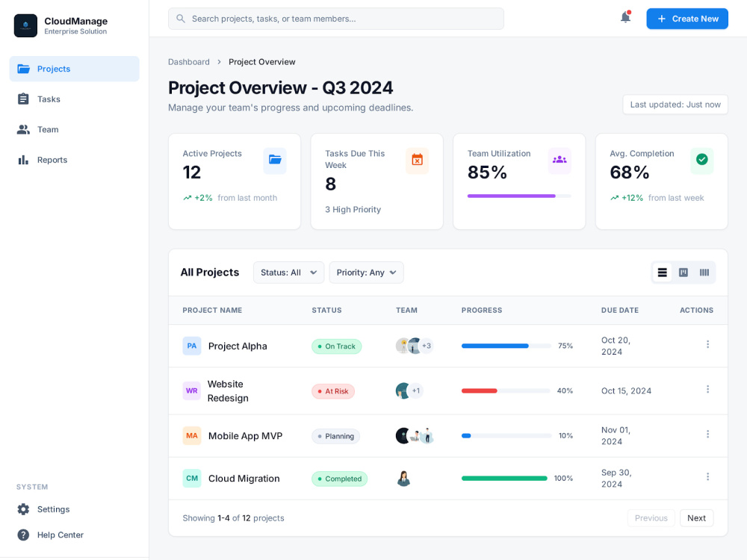Click the Website Redesign name
Image resolution: width=747 pixels, height=560 pixels.
(x=228, y=391)
